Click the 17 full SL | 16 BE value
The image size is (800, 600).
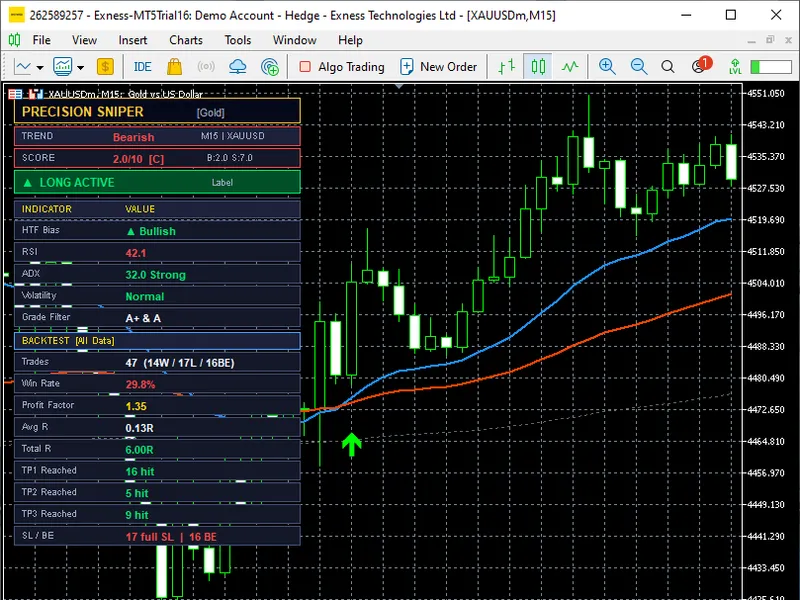coord(171,537)
